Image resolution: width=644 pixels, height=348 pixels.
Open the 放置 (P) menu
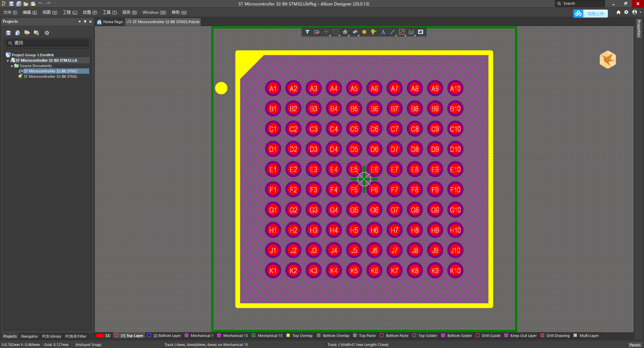click(x=90, y=12)
